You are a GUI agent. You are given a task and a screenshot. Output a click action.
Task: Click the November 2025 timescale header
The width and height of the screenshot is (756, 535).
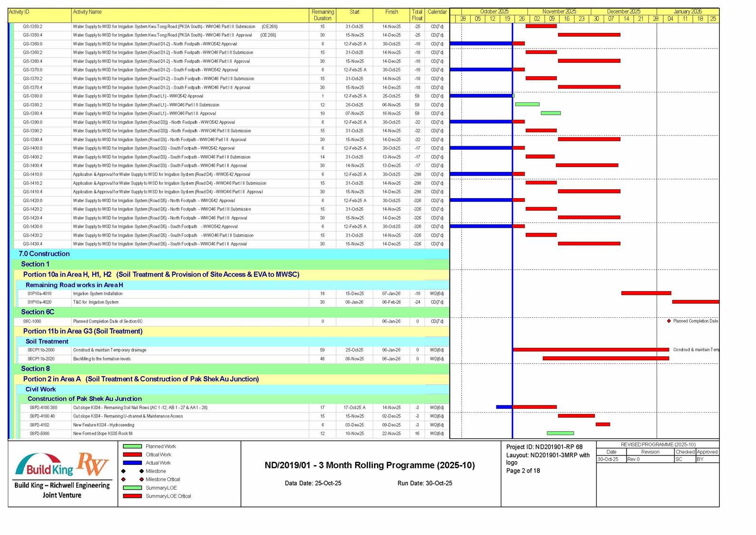point(559,11)
